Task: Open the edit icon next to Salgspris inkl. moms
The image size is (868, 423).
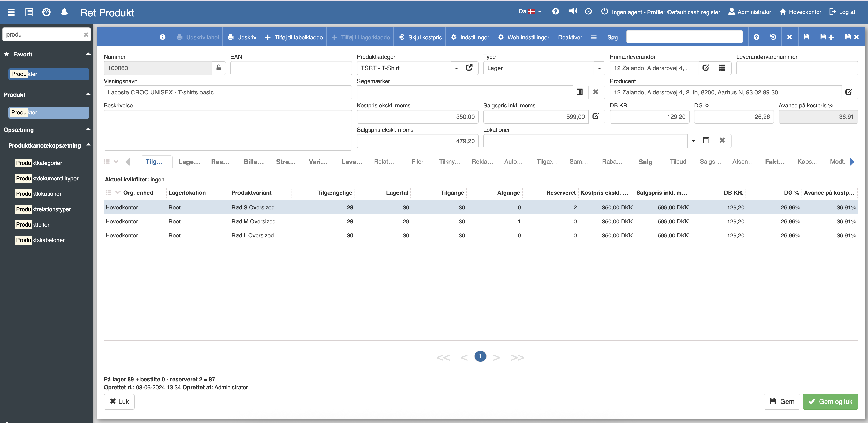Action: tap(596, 116)
